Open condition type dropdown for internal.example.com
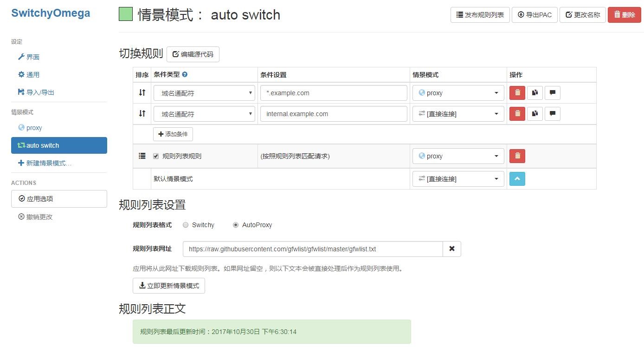The height and width of the screenshot is (347, 644). coord(204,114)
